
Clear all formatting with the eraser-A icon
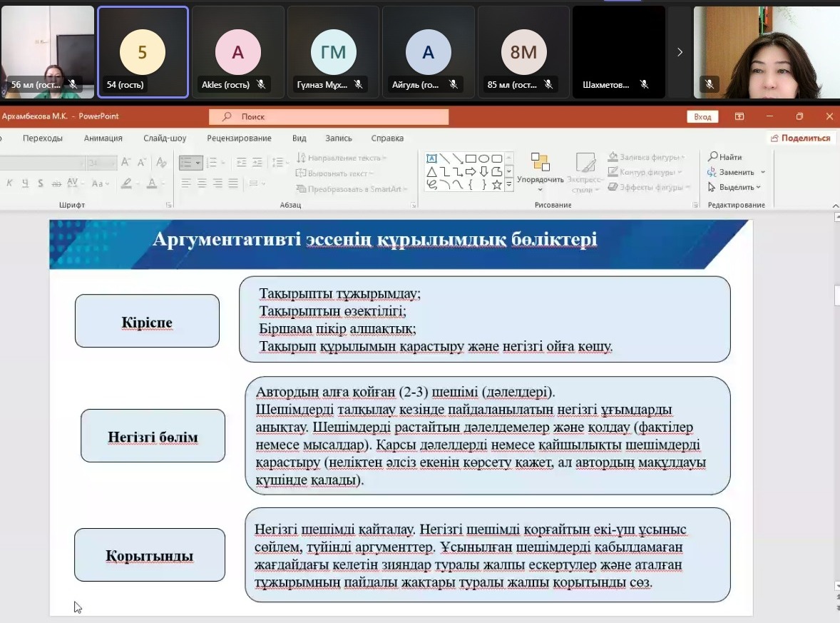click(160, 162)
